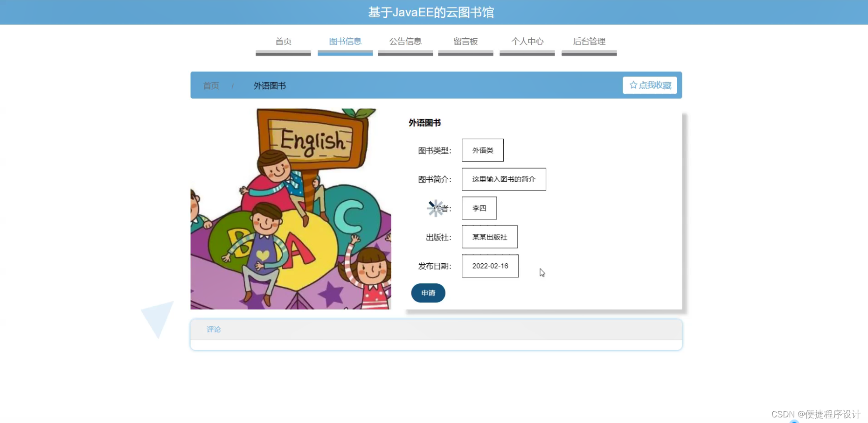This screenshot has width=868, height=423.
Task: Open the 发布日期 date field 2022-02-16
Action: point(490,266)
